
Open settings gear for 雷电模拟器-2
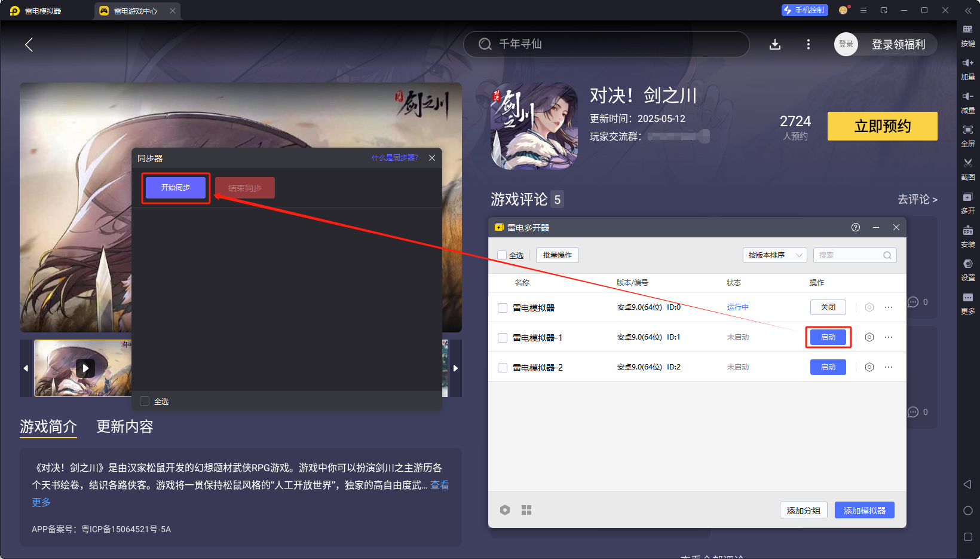869,367
